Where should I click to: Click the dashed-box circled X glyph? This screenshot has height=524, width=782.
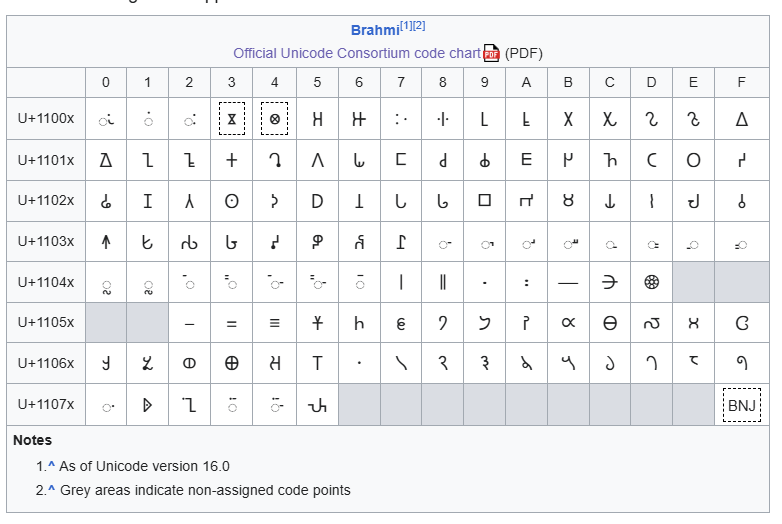(274, 119)
